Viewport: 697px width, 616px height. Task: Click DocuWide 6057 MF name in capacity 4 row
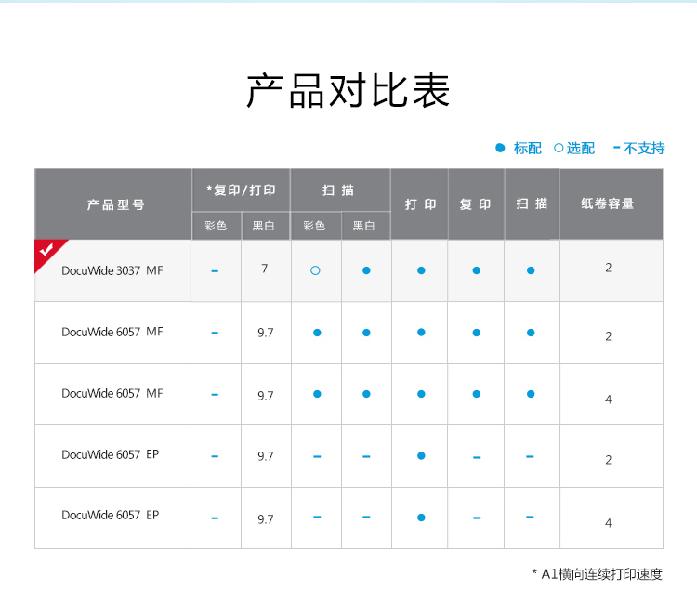click(x=112, y=393)
